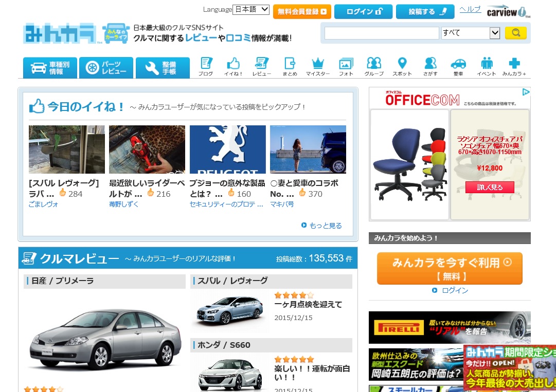
Task: Click the ログイン button at top
Action: pos(363,11)
